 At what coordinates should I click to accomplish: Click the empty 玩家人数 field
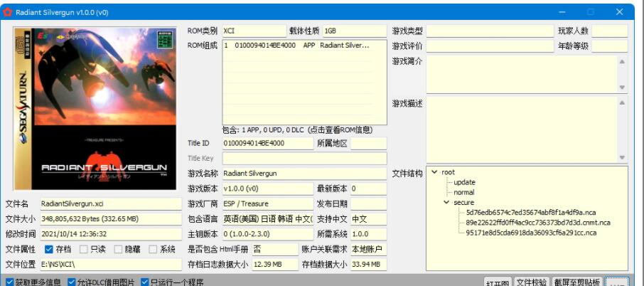click(609, 31)
